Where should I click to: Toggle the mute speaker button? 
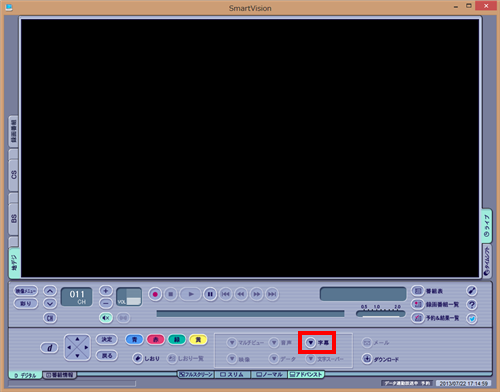tap(106, 318)
